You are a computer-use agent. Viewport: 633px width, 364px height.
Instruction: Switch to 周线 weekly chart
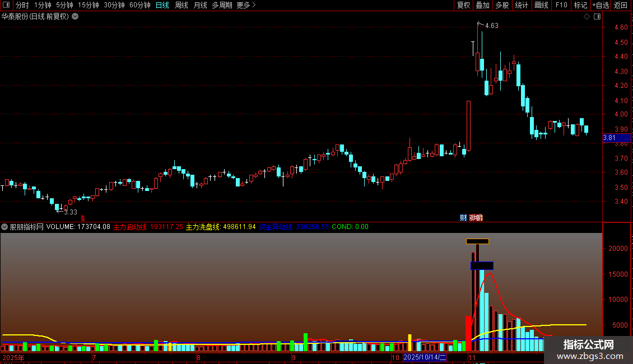click(181, 5)
